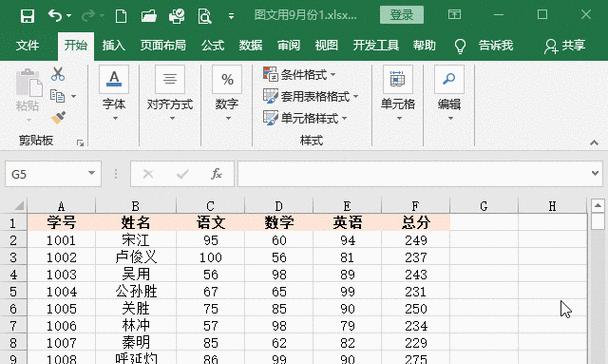This screenshot has height=364, width=608.
Task: Open the 帮助 tab
Action: pyautogui.click(x=424, y=45)
